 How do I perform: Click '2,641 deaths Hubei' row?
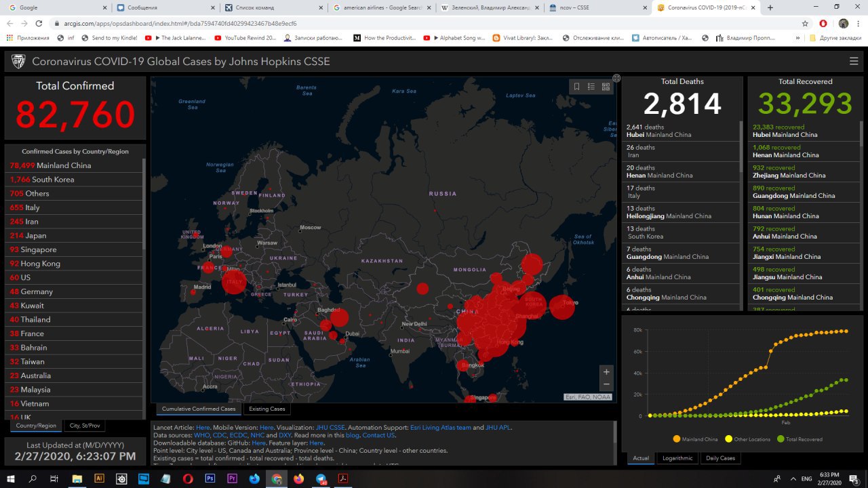(682, 131)
